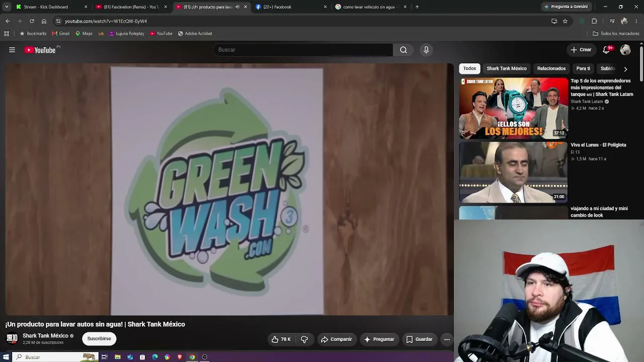Close the Kick Dashboard tab
This screenshot has width=644, height=362.
pos(86,7)
